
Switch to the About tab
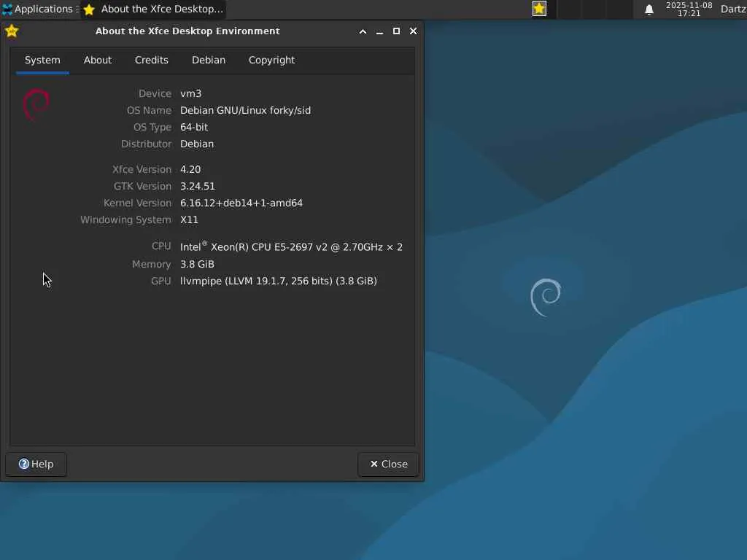click(x=98, y=60)
